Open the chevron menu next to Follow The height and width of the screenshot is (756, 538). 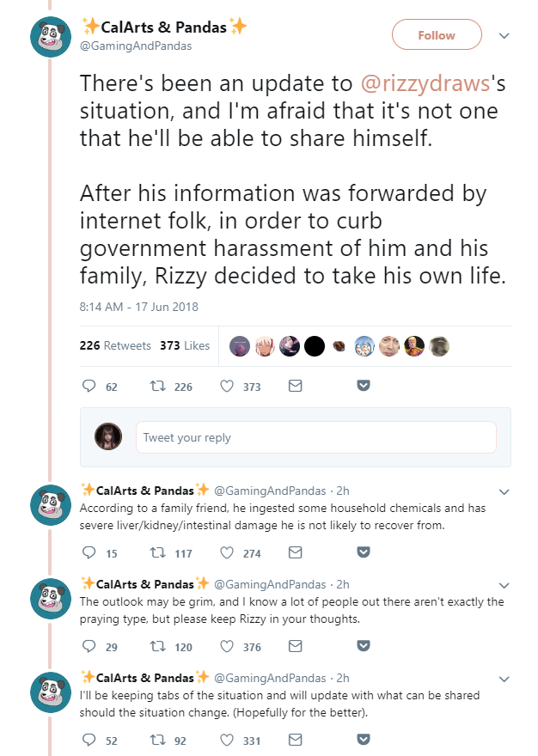[504, 36]
